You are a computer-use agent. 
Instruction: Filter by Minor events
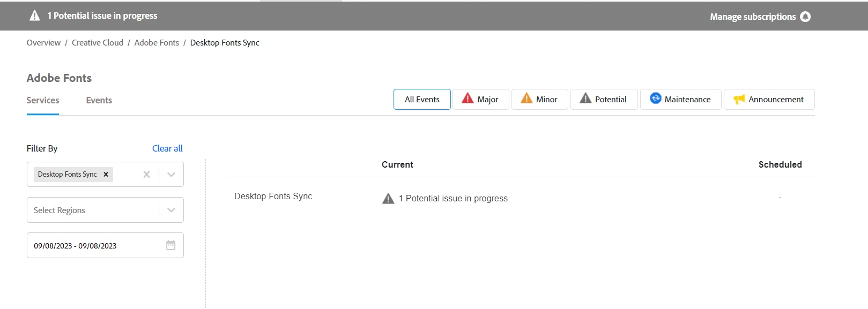pos(540,100)
